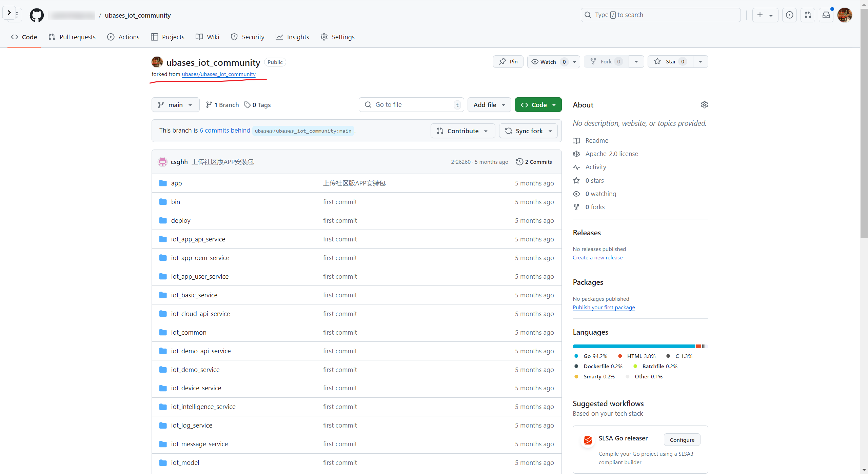The height and width of the screenshot is (474, 868).
Task: Star this repository
Action: click(x=670, y=61)
